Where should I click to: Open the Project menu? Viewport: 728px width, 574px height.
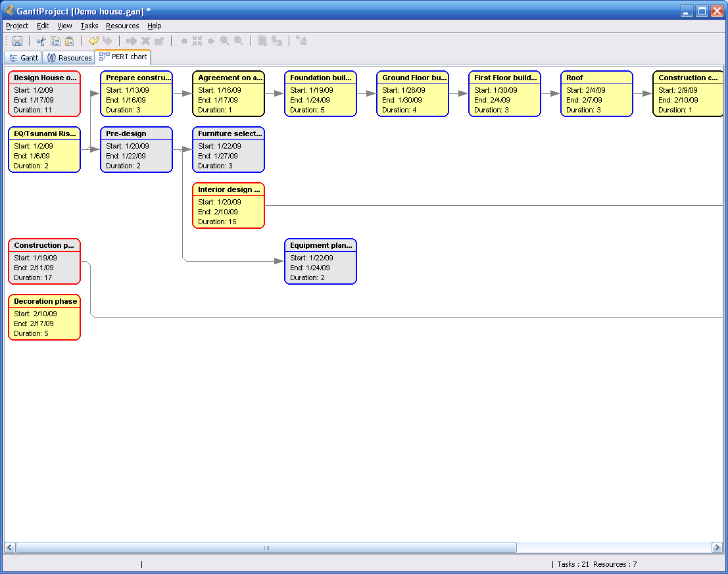pyautogui.click(x=17, y=26)
